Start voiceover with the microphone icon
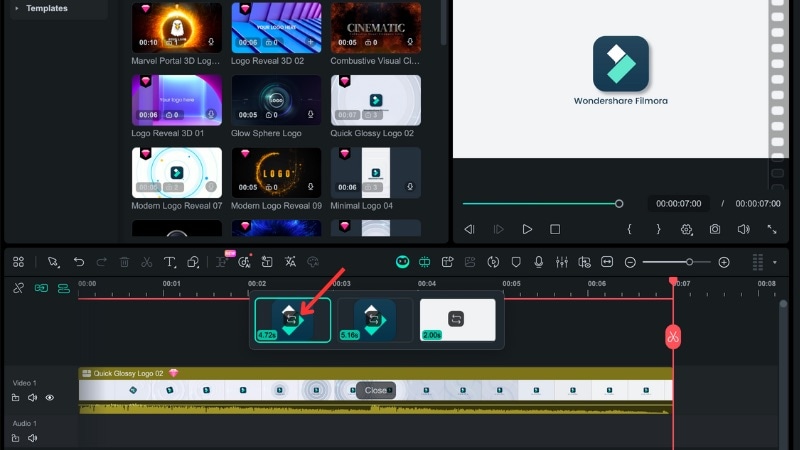The width and height of the screenshot is (800, 450). tap(538, 262)
